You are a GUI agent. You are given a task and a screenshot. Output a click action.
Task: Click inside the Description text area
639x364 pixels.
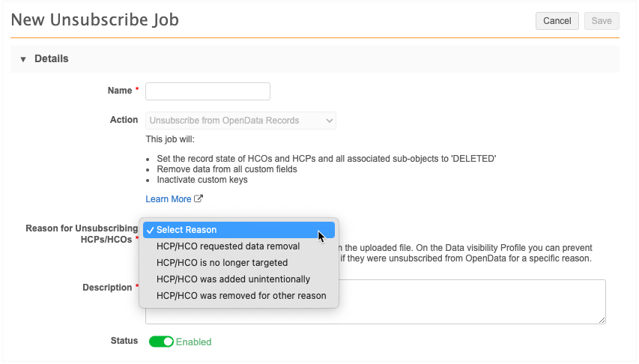point(472,301)
